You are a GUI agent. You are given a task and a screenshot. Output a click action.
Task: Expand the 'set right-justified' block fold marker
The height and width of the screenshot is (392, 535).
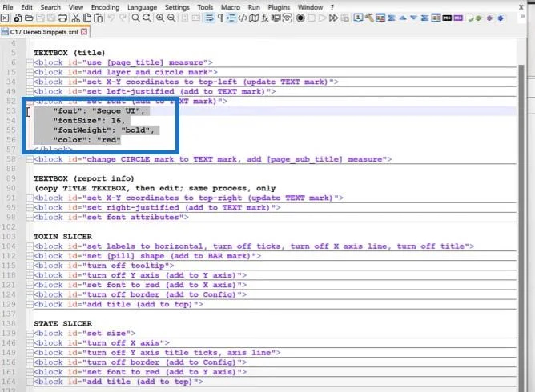coord(30,208)
